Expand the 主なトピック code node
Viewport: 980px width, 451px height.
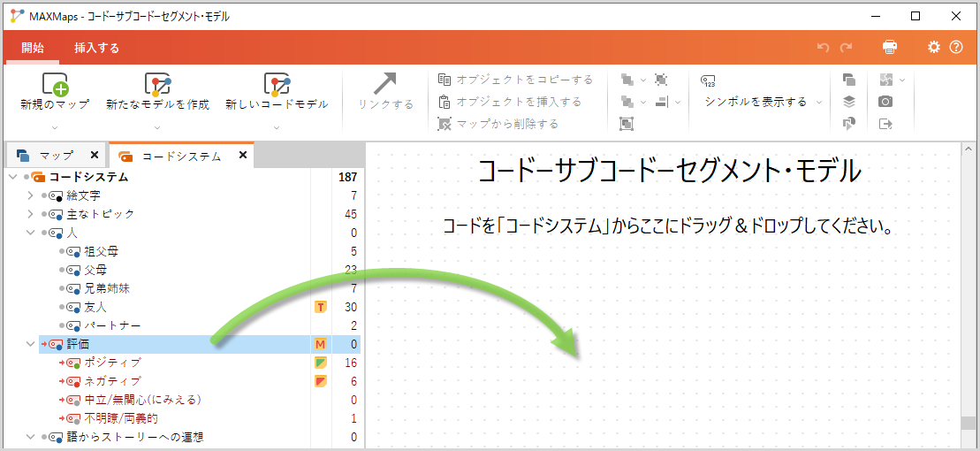tap(30, 215)
